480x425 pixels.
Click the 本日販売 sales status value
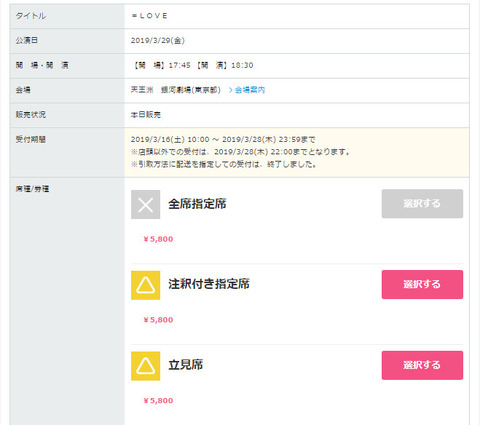click(146, 115)
